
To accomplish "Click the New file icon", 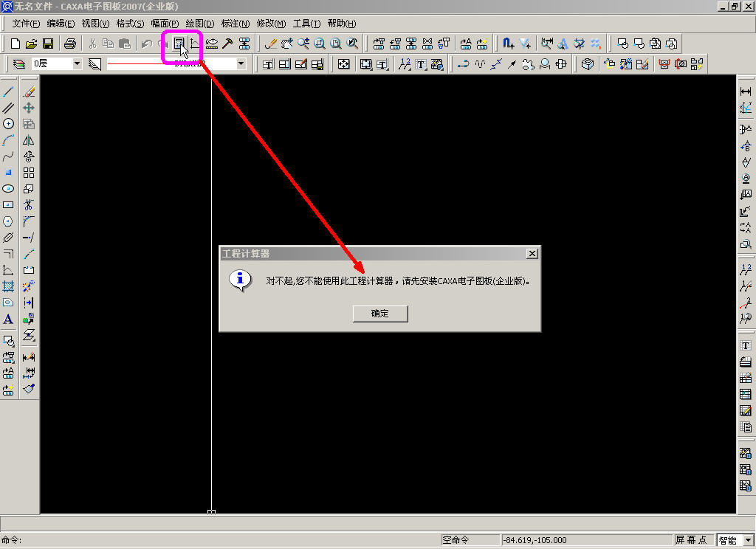I will click(x=15, y=44).
